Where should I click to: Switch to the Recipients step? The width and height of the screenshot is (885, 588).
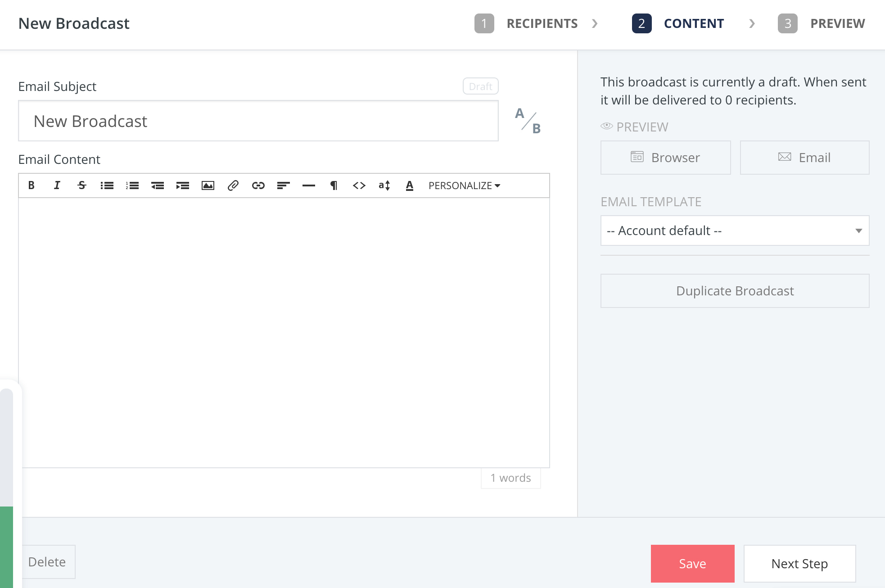542,23
